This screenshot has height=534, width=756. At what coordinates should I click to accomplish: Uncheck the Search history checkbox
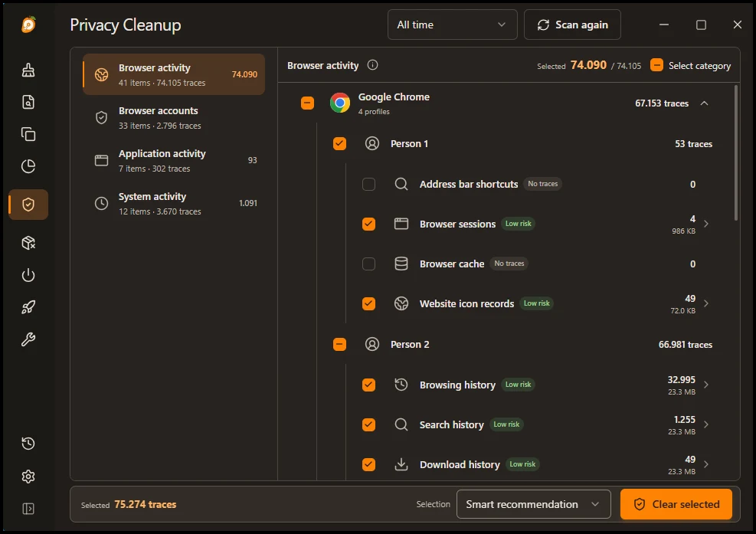(x=369, y=424)
